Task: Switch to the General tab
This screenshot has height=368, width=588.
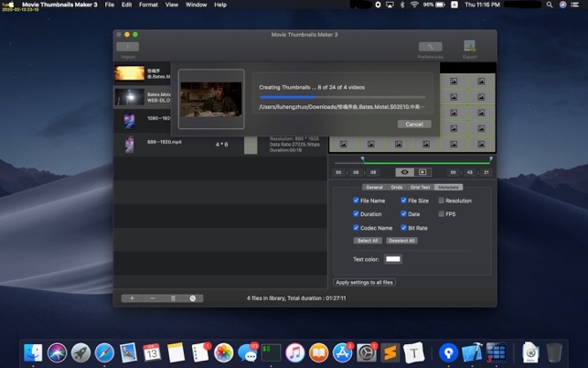Action: tap(374, 187)
